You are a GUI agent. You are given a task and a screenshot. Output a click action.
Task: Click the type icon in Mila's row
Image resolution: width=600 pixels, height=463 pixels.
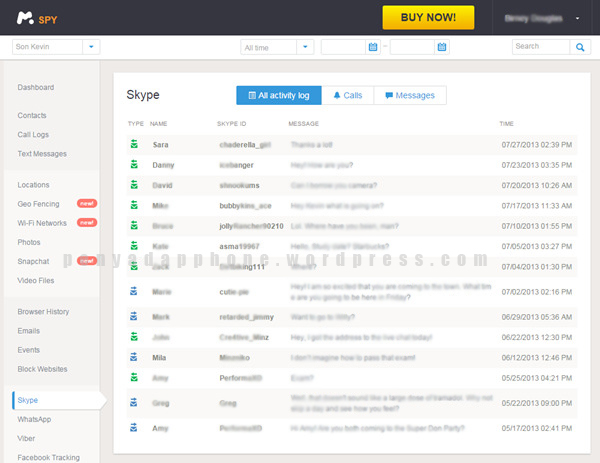pyautogui.click(x=133, y=355)
